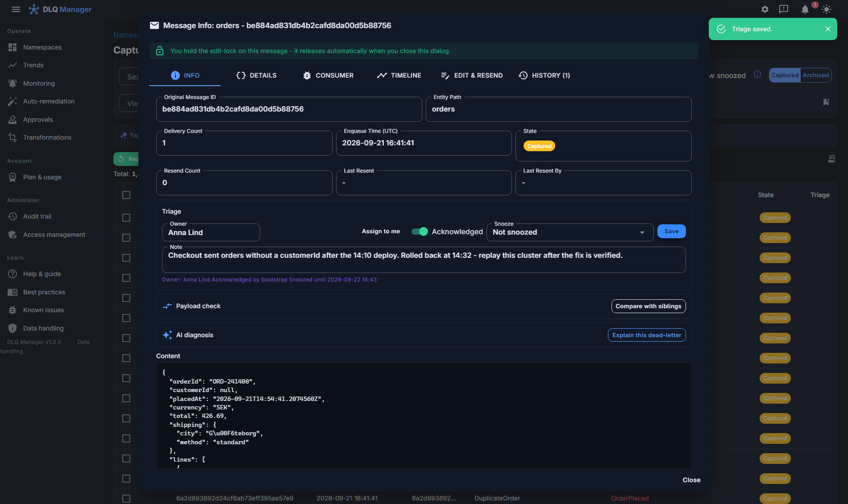
Task: Open the HISTORY (1) tab
Action: (x=545, y=75)
